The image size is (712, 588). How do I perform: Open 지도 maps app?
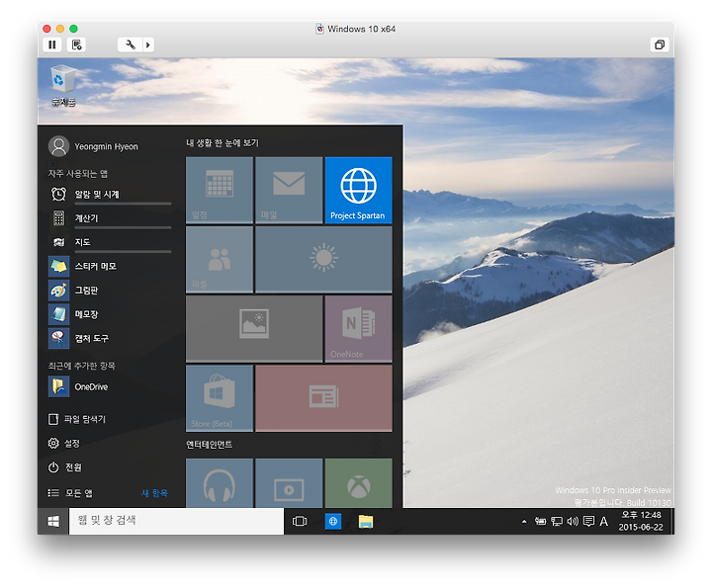tap(110, 242)
